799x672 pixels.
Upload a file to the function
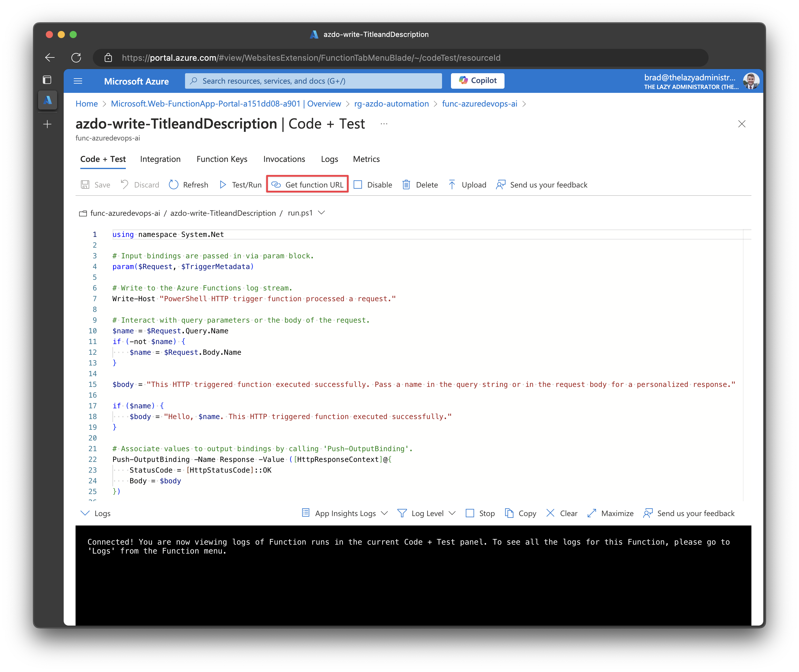pos(467,185)
